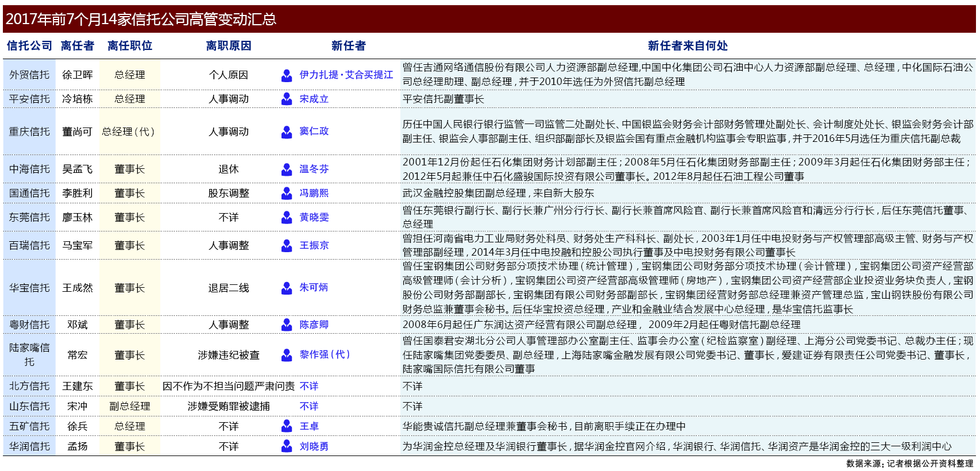
Task: Click the table title 2017年前7个月14家信托公司高管变动汇总
Action: 141,20
